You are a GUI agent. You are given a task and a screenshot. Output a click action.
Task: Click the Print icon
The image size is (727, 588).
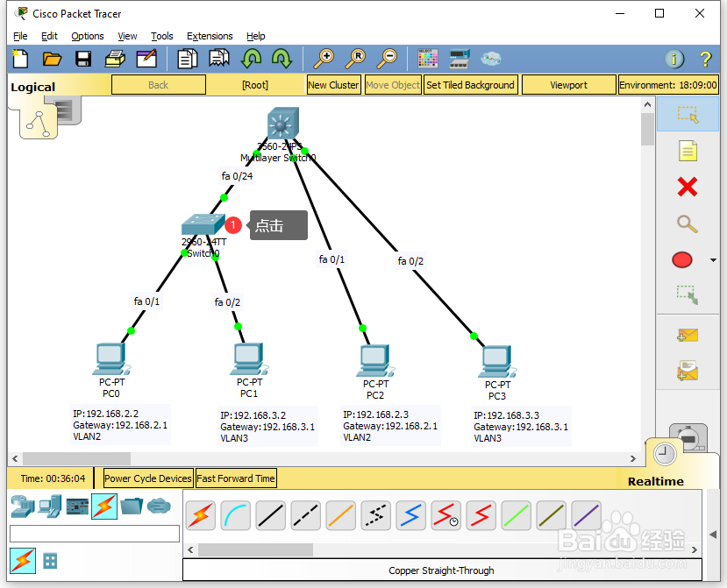tap(115, 59)
